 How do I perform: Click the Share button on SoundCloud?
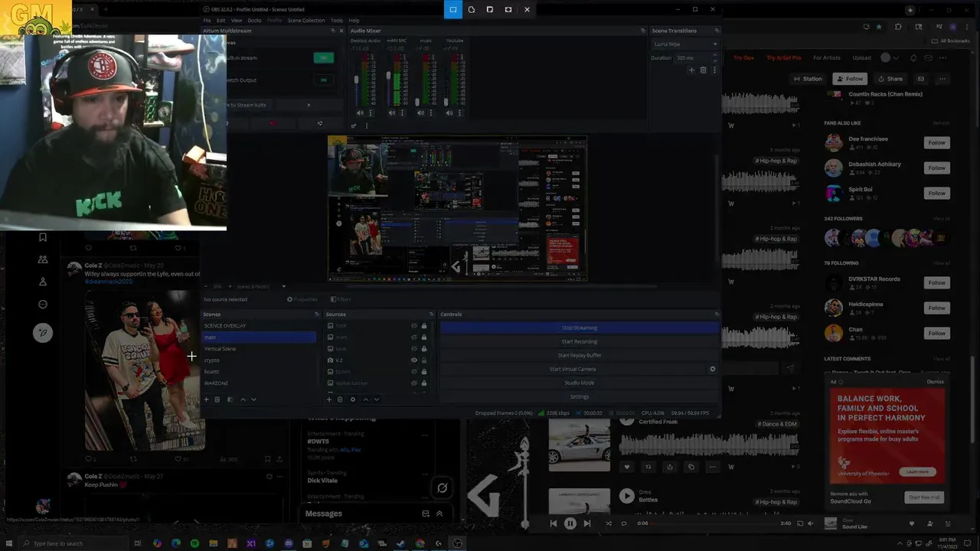[890, 79]
